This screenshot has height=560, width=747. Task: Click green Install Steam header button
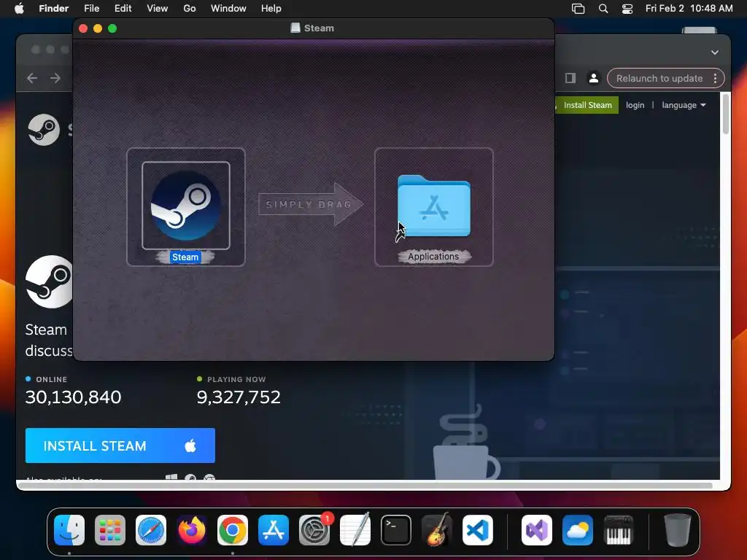587,105
